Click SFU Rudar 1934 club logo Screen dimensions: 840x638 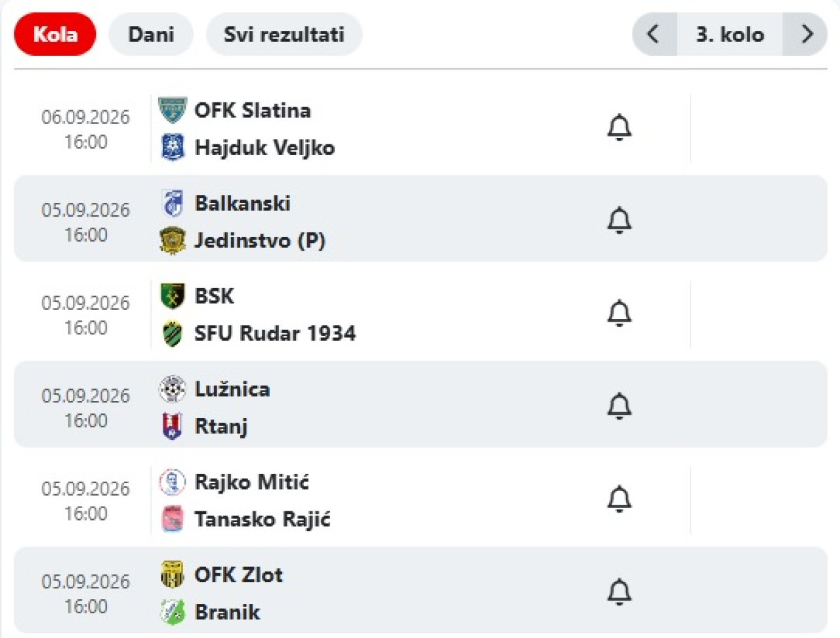coord(173,333)
